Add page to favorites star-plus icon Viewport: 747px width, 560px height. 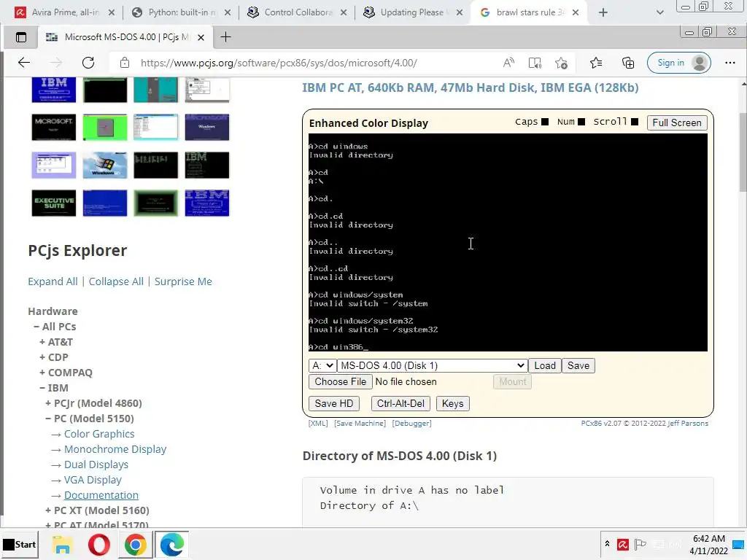(561, 63)
